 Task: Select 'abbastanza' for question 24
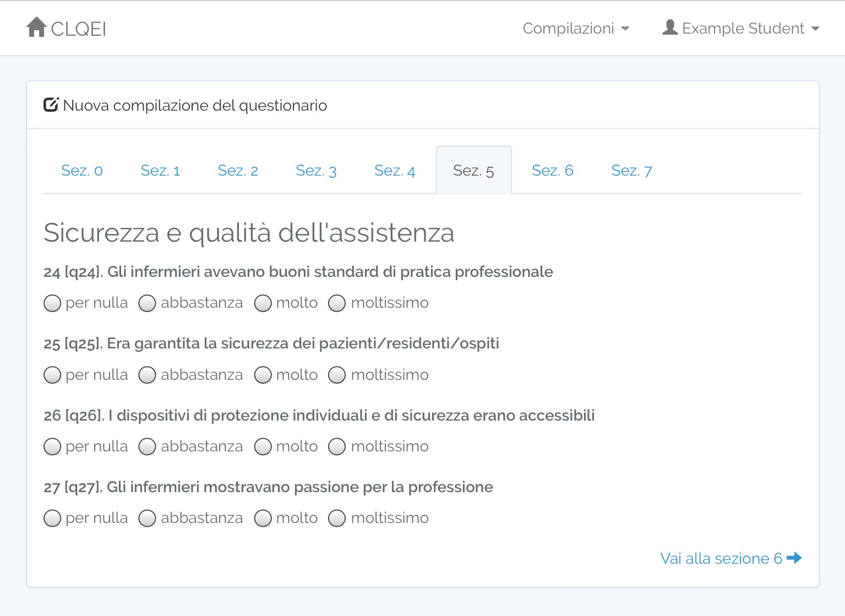coord(147,303)
